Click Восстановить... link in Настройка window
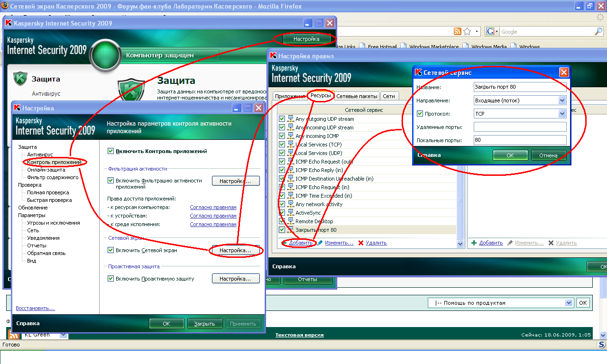The image size is (607, 364). [x=35, y=308]
